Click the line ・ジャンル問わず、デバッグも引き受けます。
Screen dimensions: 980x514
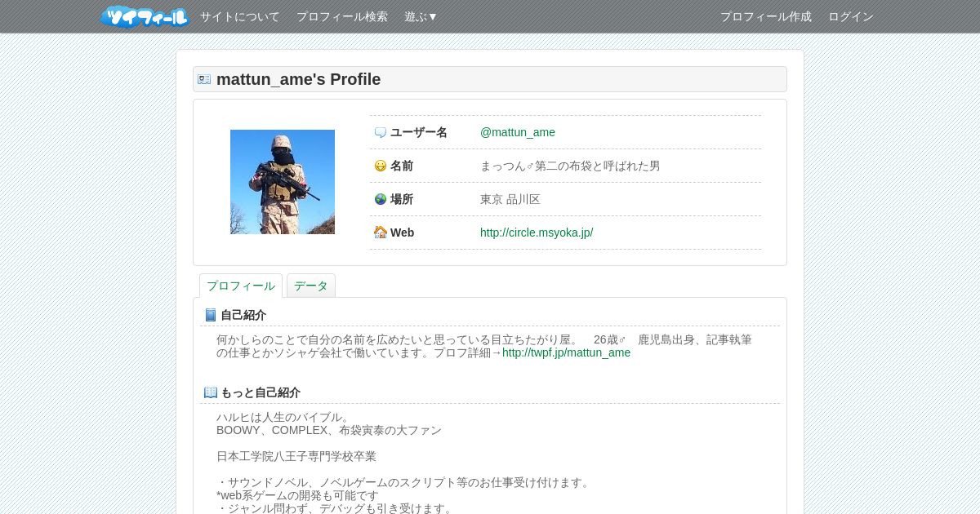click(x=335, y=508)
